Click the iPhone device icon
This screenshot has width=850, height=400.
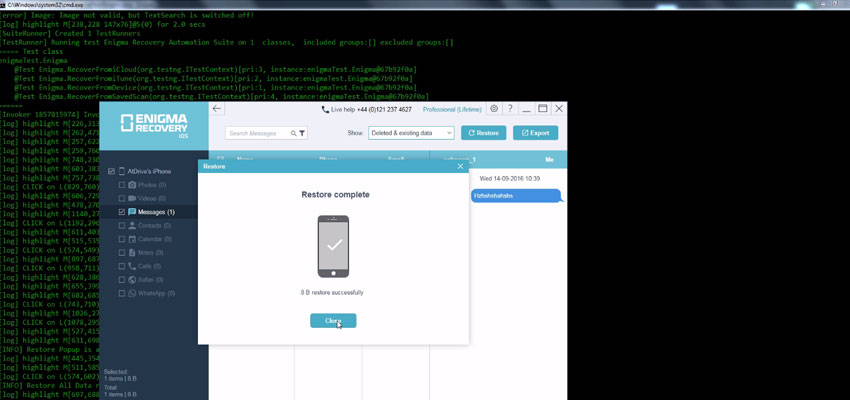(122, 171)
